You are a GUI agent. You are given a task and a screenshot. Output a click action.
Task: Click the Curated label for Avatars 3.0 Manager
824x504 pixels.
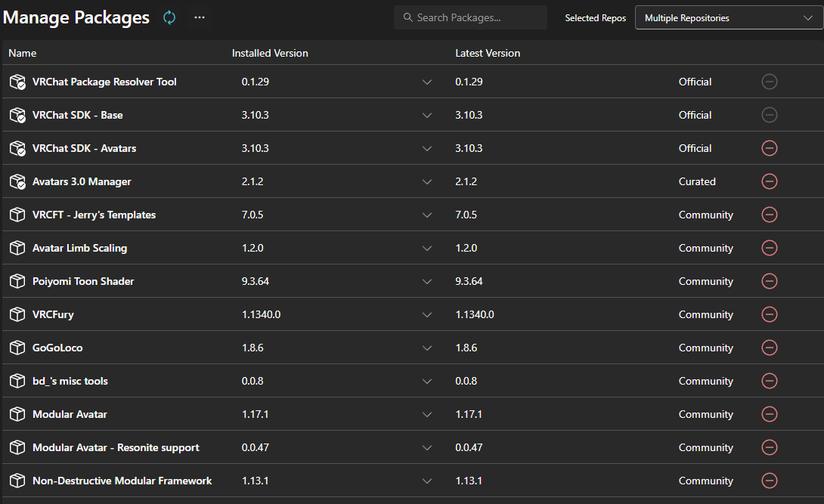pyautogui.click(x=697, y=181)
